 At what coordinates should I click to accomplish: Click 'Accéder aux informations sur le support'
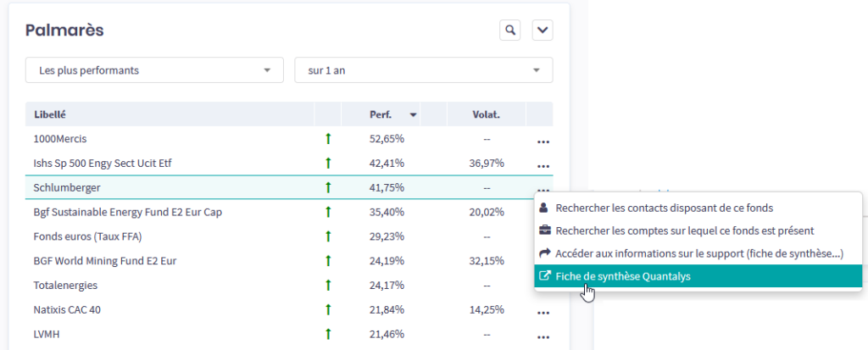pos(698,253)
